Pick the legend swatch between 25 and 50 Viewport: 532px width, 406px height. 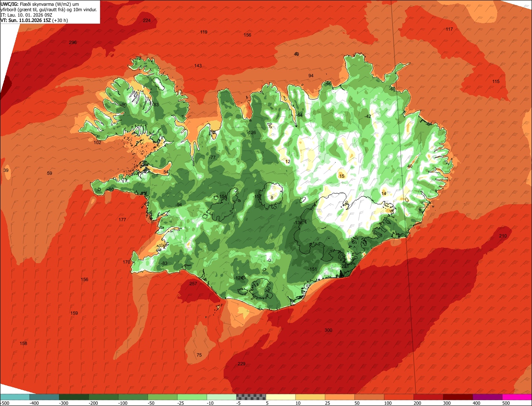[340, 397]
